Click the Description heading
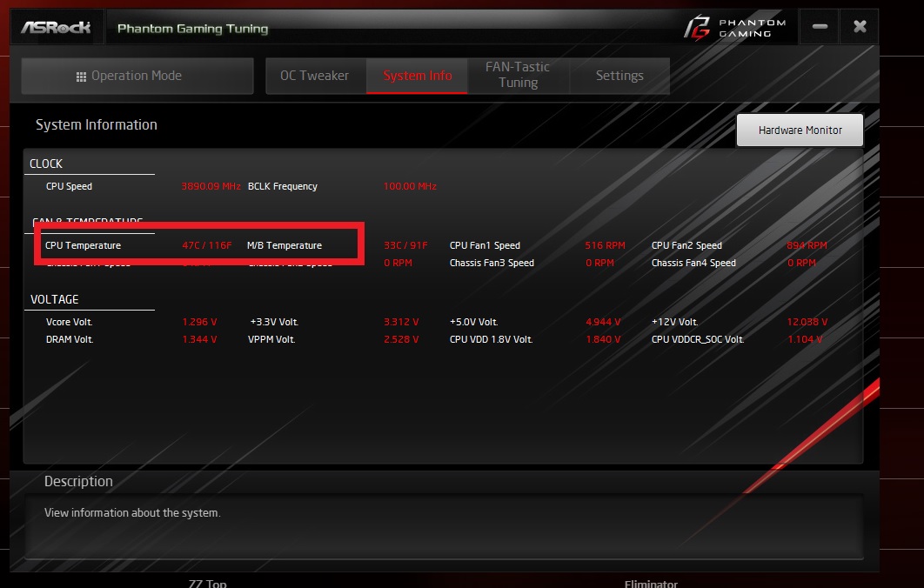Screen dimensions: 924x588 click(78, 481)
